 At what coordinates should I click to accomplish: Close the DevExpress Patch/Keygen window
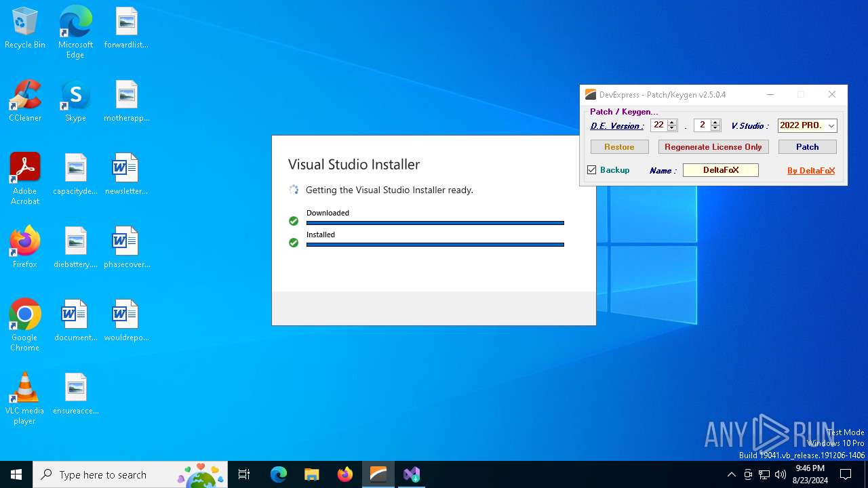click(x=832, y=95)
